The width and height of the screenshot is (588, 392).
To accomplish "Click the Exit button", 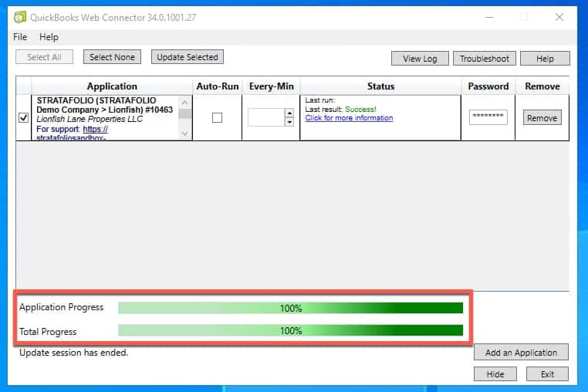I will (547, 374).
